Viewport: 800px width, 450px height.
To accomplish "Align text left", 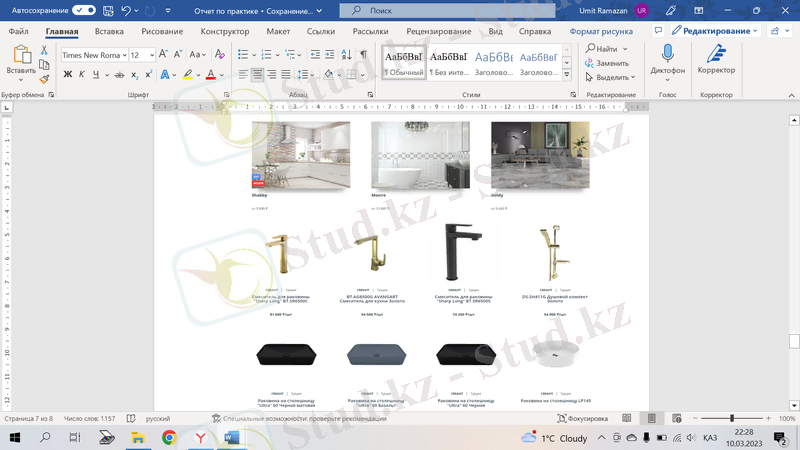I will [243, 75].
